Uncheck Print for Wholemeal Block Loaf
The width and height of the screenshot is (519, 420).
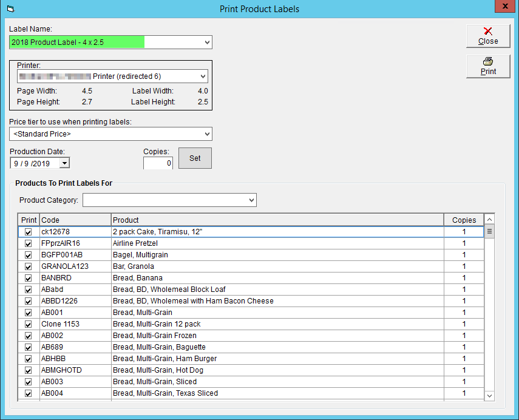28,290
